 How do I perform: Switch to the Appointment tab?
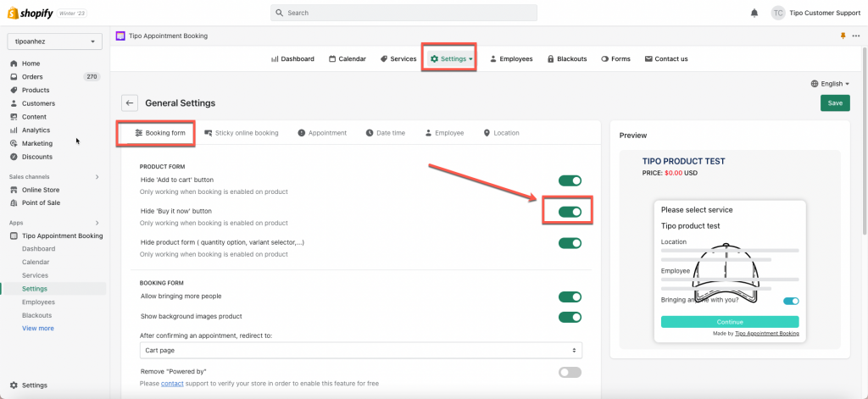point(322,133)
